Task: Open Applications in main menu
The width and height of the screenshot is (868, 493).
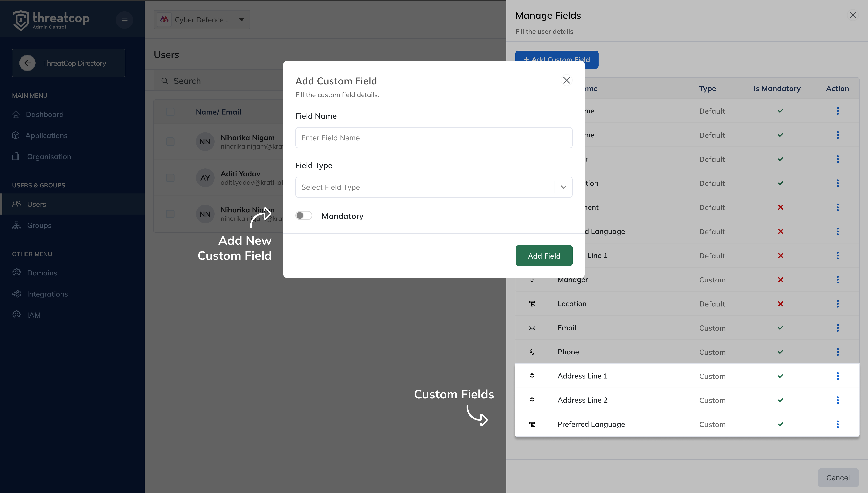Action: coord(46,135)
